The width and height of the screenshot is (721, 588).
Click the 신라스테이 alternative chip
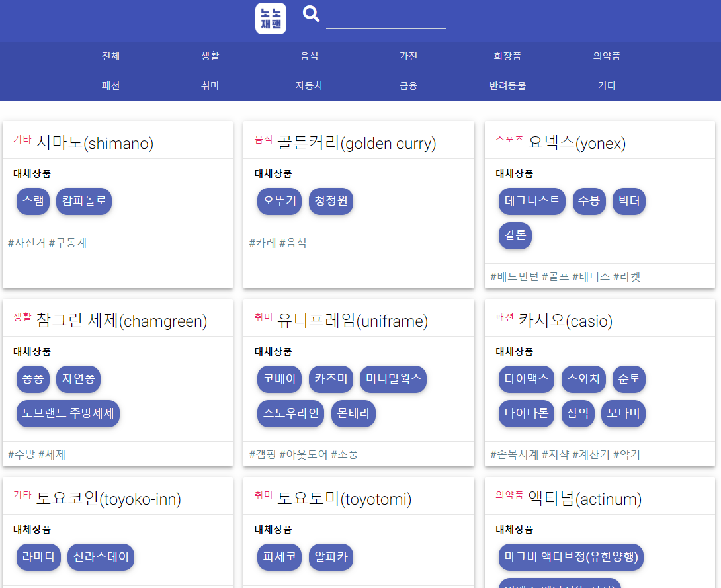point(101,557)
